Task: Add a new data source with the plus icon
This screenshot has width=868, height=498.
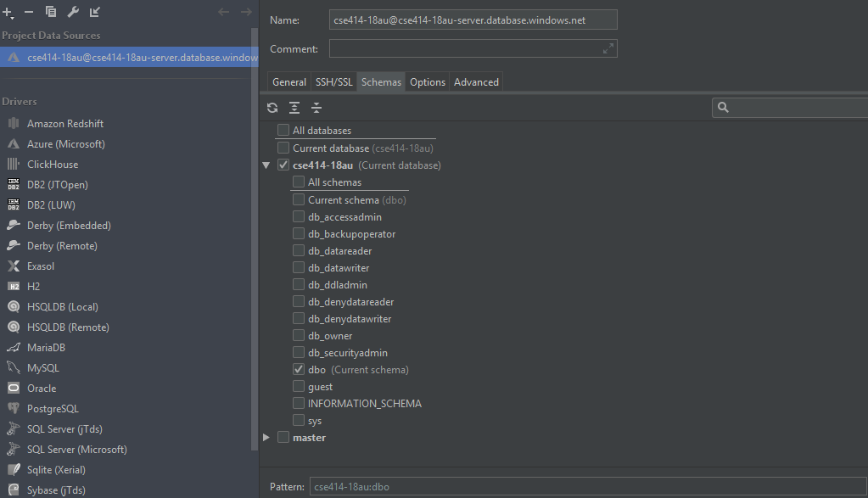Action: coord(7,11)
